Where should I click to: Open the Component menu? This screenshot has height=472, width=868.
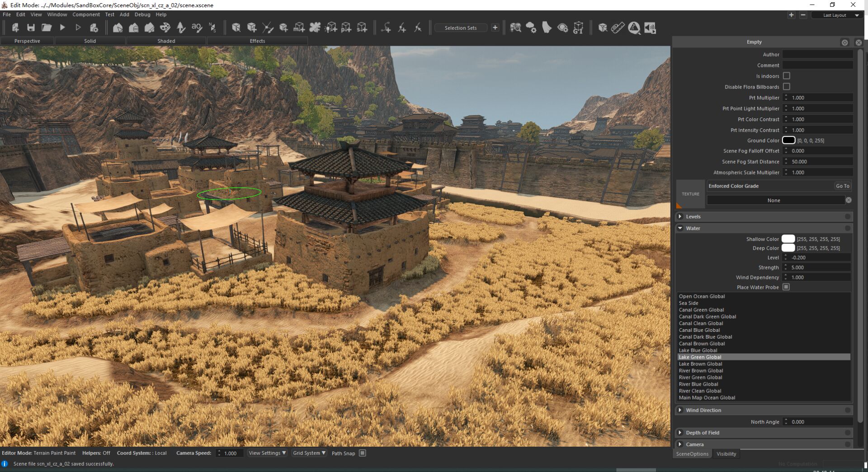point(86,14)
